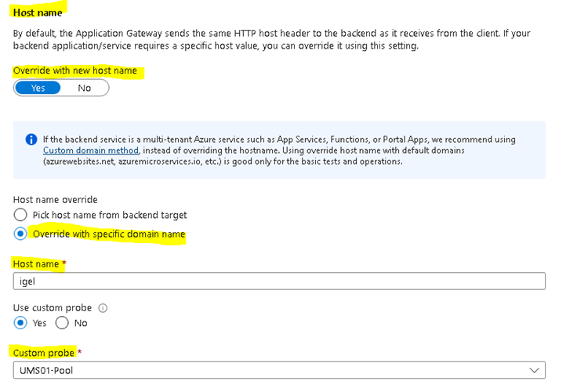Click the info icon beside Use custom probe
Viewport: 588px width, 392px height.
(x=102, y=307)
